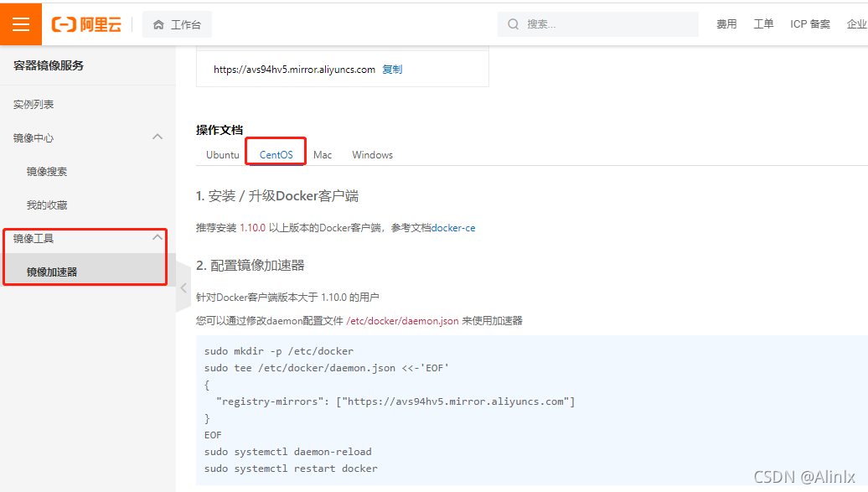868x492 pixels.
Task: Open the docker-ce documentation link
Action: (x=453, y=228)
